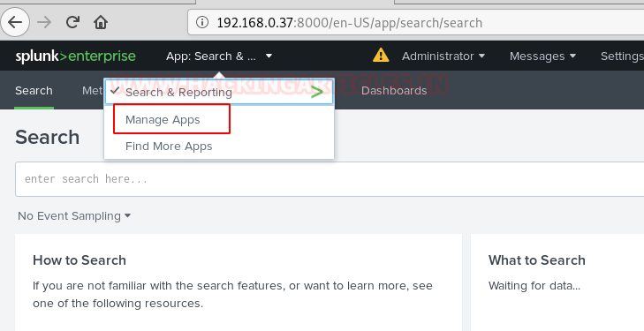The image size is (644, 331).
Task: Click the enter search here field
Action: 330,179
